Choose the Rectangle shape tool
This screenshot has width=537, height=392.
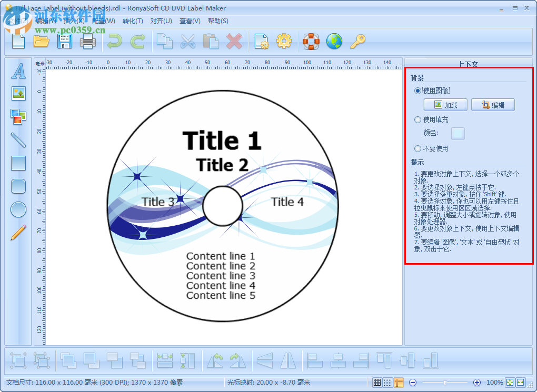pos(18,163)
